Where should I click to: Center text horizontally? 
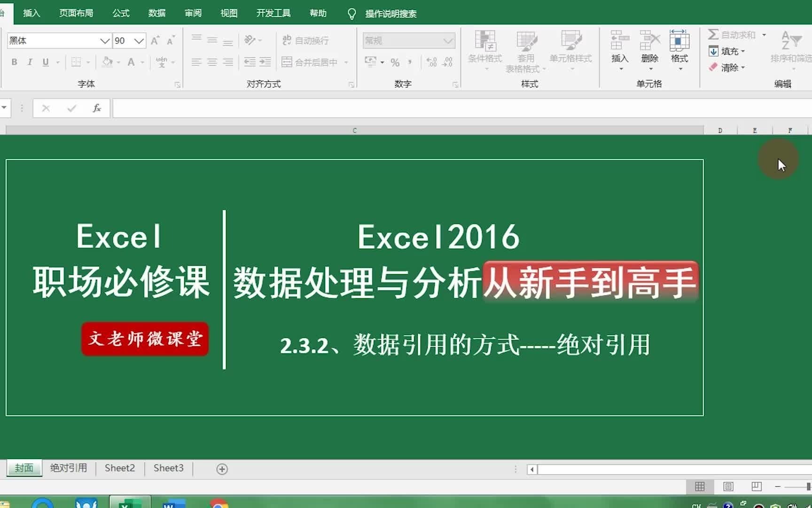click(x=212, y=62)
